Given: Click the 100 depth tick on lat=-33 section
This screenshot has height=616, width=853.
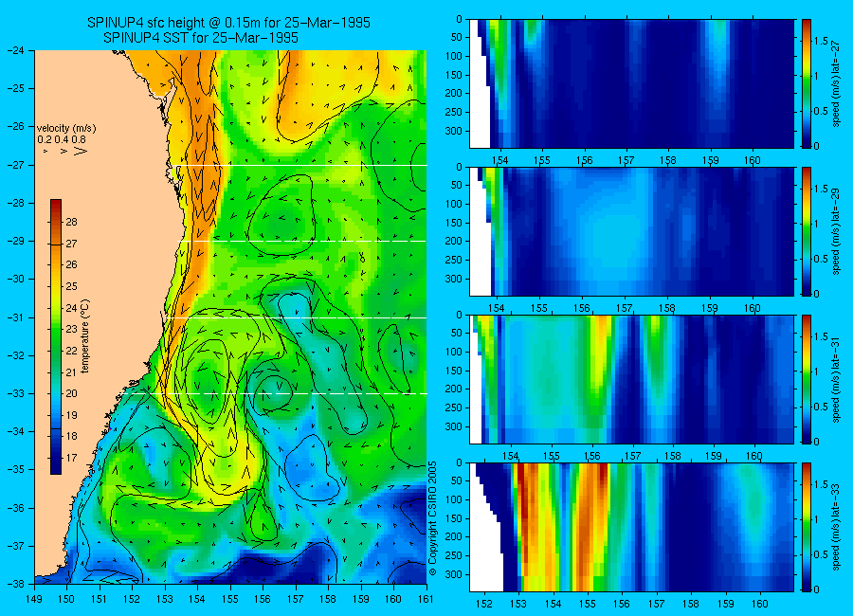Looking at the screenshot, I should (455, 499).
